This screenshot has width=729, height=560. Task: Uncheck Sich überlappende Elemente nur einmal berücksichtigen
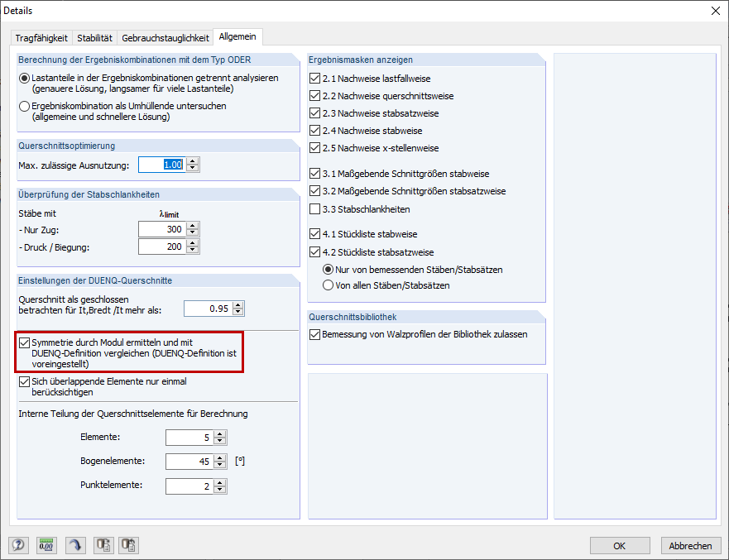coord(24,381)
